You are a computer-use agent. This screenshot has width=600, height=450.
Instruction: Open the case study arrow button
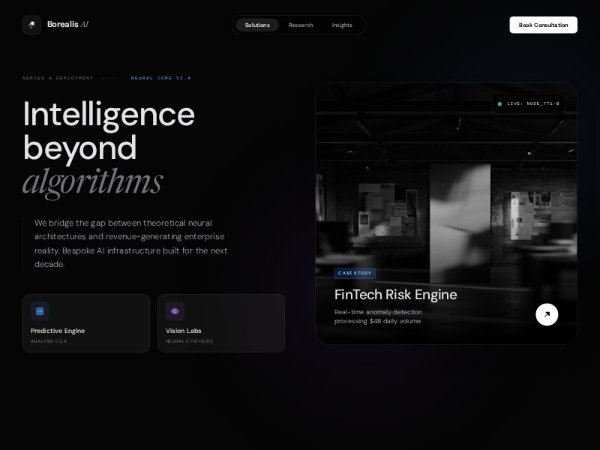(x=546, y=314)
